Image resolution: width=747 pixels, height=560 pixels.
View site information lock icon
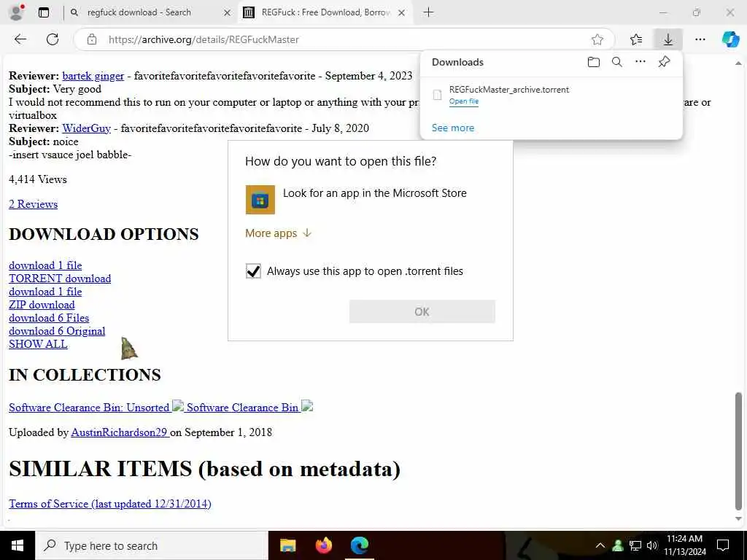(x=92, y=39)
